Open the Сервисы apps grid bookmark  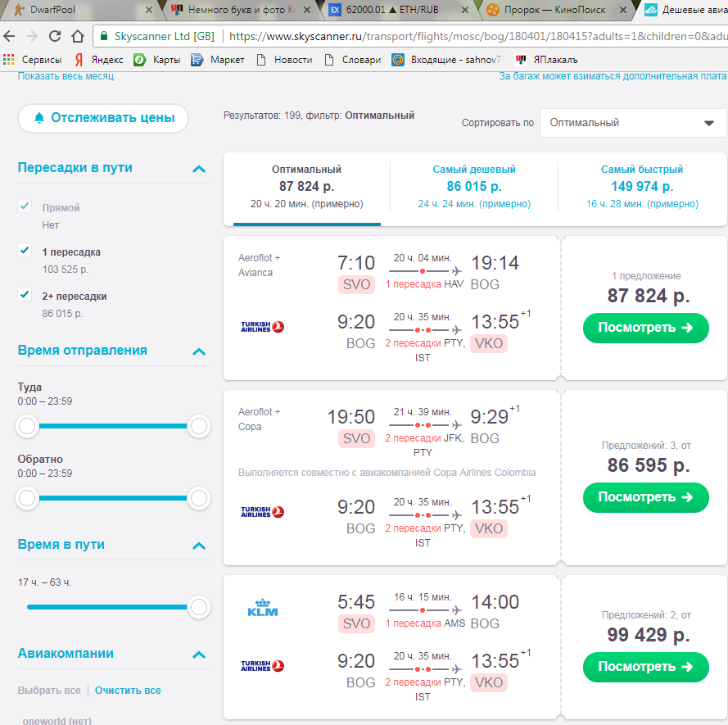(x=32, y=60)
